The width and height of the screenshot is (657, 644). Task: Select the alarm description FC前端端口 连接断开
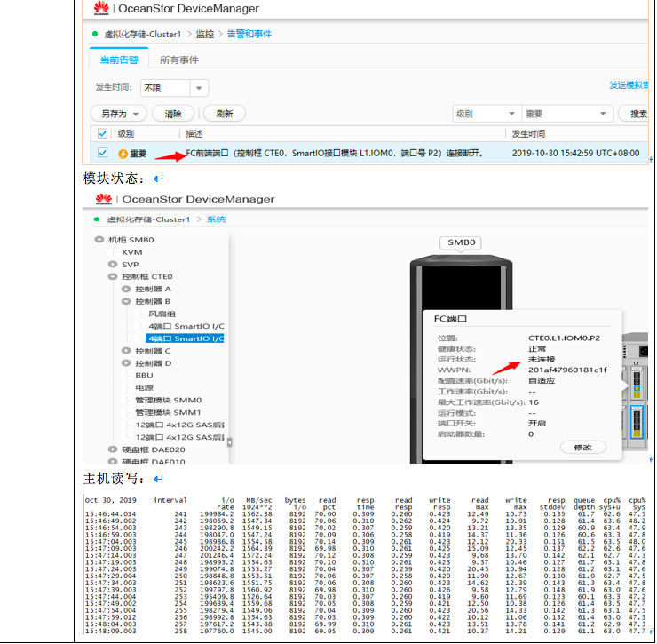click(335, 153)
